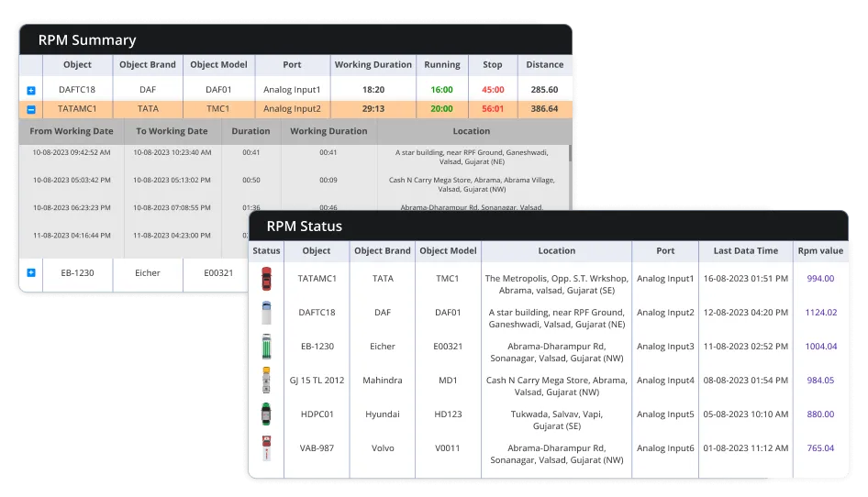Open the 1124.02 RPM value link

[x=820, y=312]
